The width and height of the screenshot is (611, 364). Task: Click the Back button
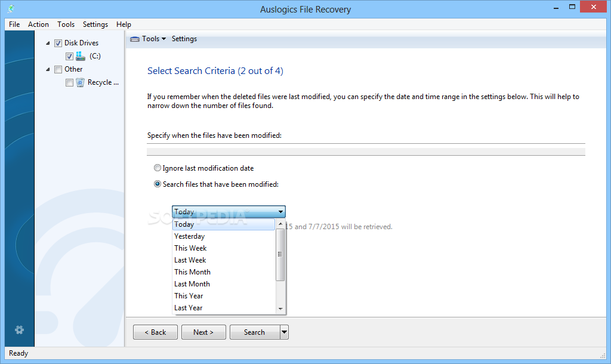[155, 332]
